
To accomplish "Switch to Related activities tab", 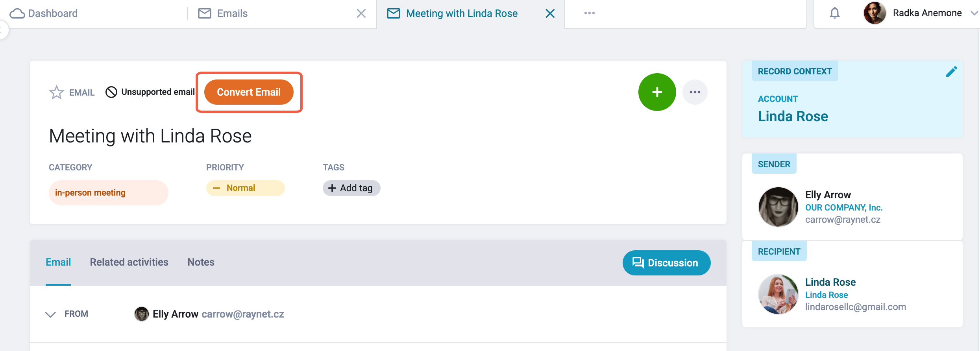I will point(129,262).
